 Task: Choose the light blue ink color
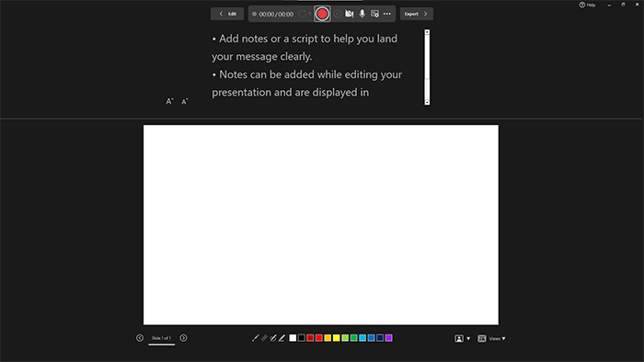tap(362, 338)
